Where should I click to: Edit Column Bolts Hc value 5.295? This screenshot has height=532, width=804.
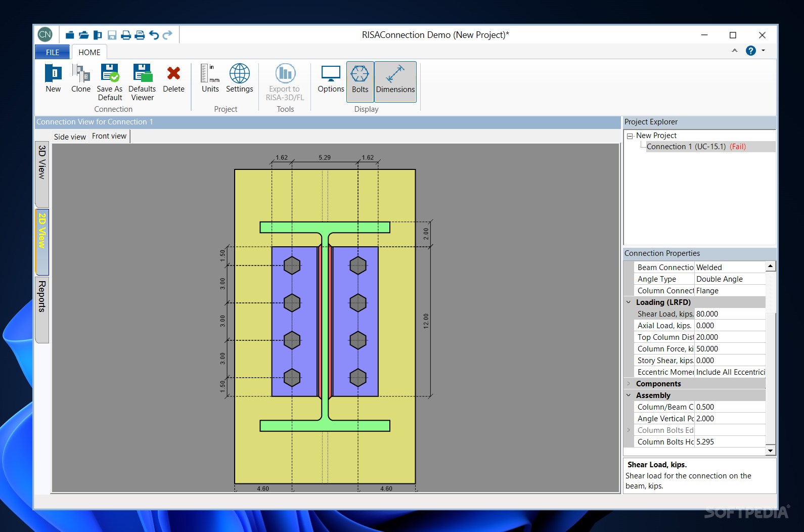pyautogui.click(x=730, y=441)
